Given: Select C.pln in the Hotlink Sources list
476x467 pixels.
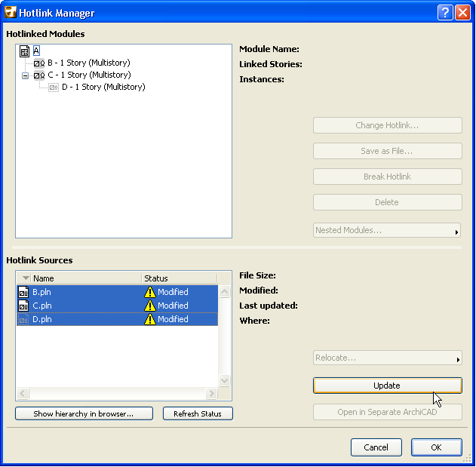Looking at the screenshot, I should (118, 306).
